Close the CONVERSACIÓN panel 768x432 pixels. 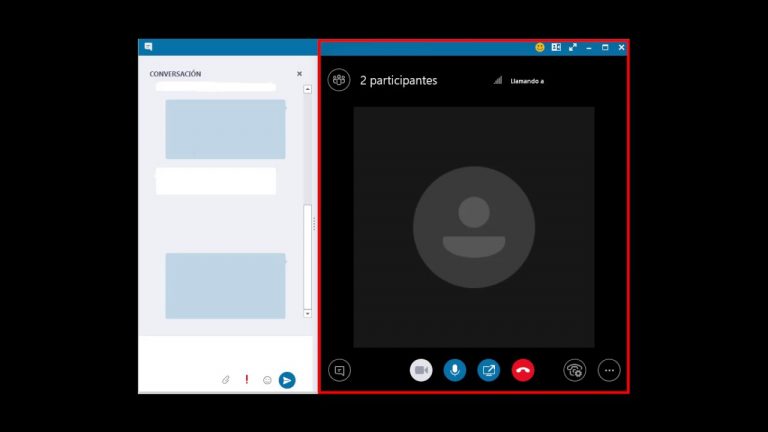(x=299, y=73)
